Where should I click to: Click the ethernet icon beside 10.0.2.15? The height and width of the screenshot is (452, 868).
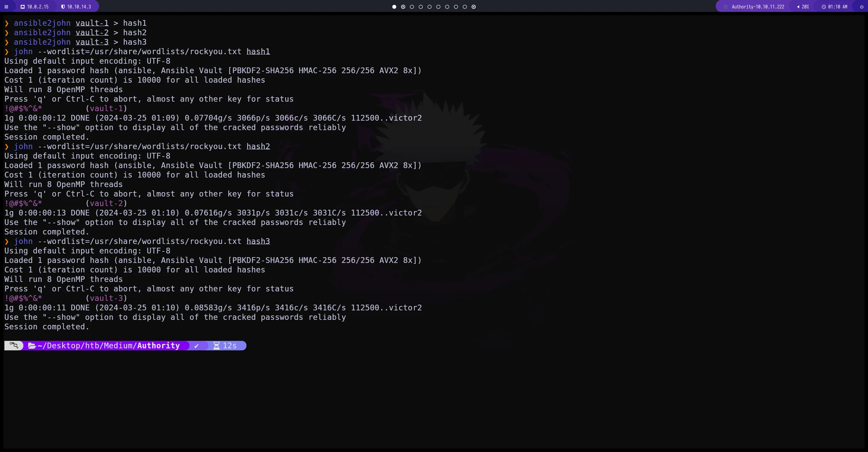[x=23, y=7]
